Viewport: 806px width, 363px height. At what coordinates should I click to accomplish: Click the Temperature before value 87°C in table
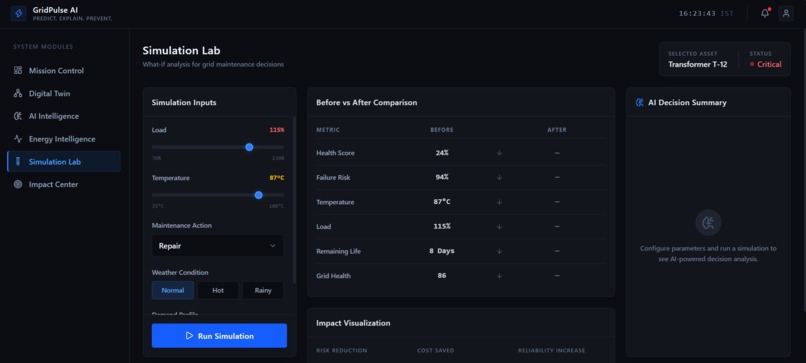442,202
